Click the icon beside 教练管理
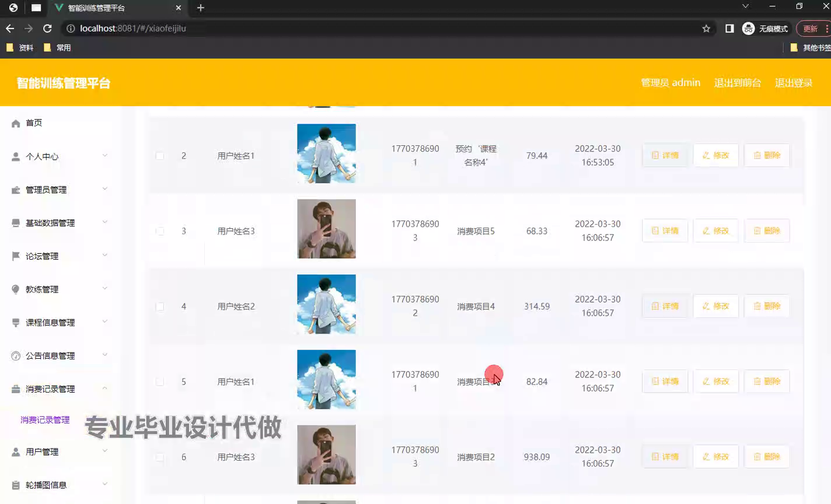Image resolution: width=831 pixels, height=504 pixels. 16,289
